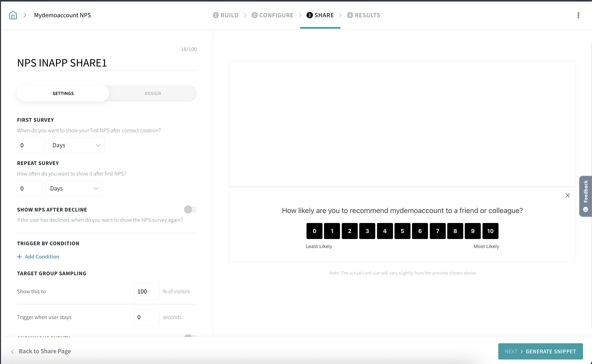Close the NPS survey preview card

click(x=567, y=195)
